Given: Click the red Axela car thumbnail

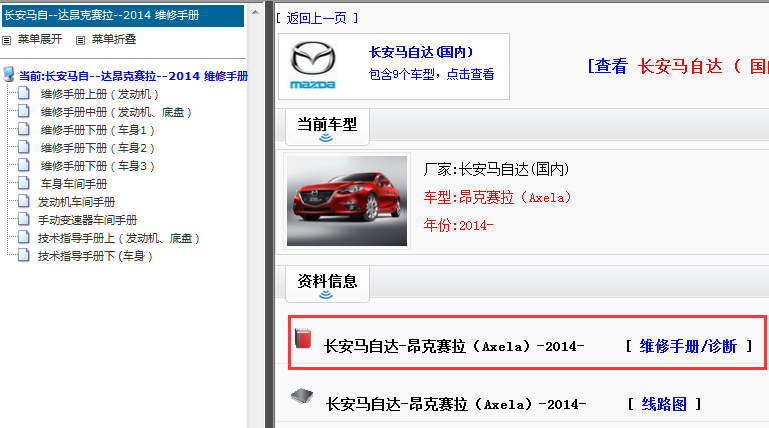Looking at the screenshot, I should (x=347, y=201).
